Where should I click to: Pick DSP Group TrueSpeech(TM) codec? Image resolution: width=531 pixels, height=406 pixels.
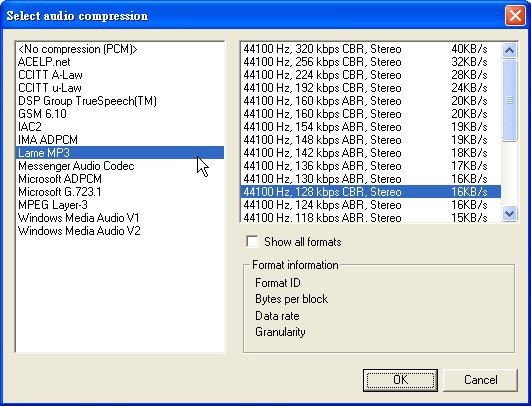click(x=120, y=101)
